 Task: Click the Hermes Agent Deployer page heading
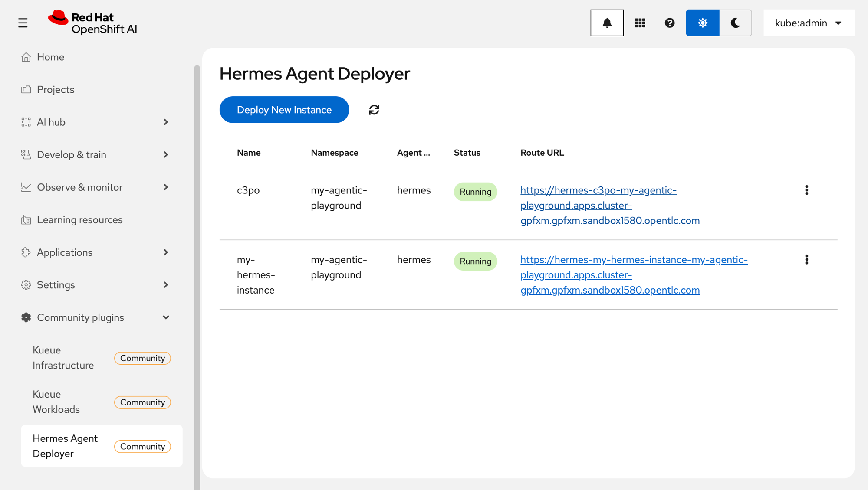point(315,74)
